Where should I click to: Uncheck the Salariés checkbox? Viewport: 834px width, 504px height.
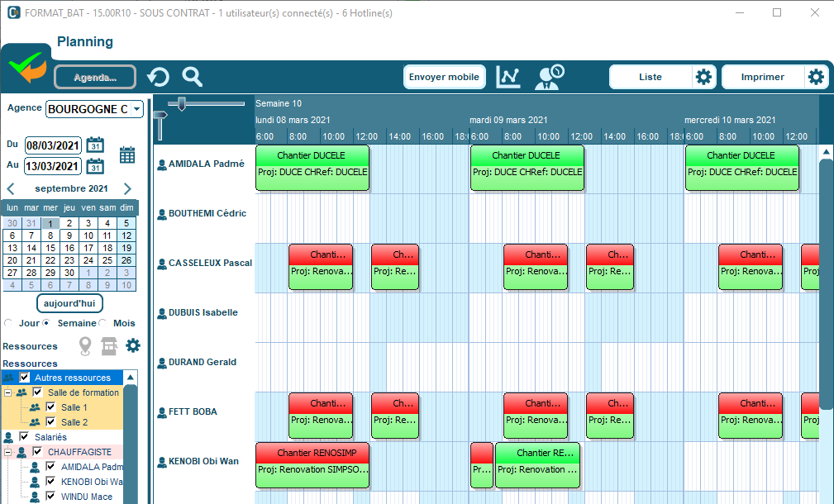click(24, 436)
